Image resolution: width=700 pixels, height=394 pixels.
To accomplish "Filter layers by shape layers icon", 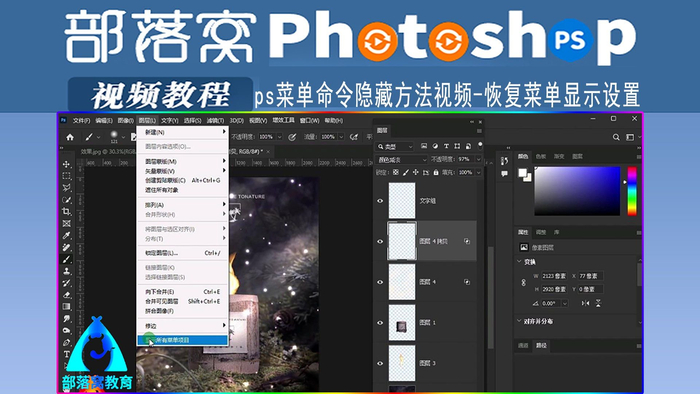I will [x=457, y=146].
